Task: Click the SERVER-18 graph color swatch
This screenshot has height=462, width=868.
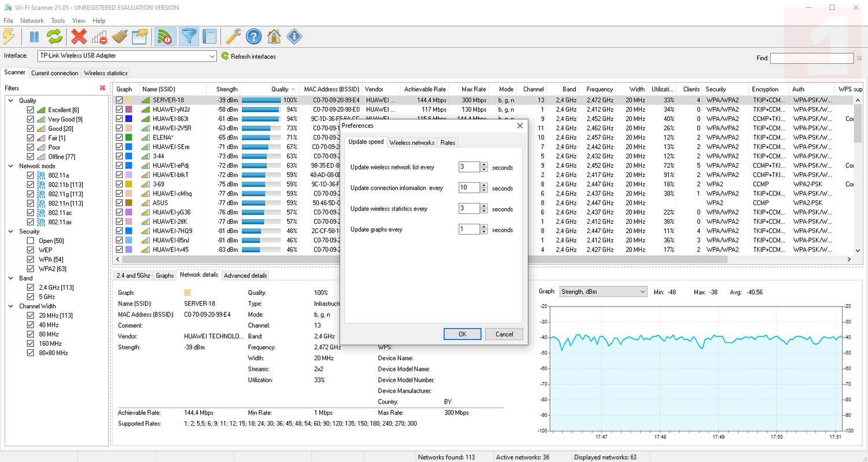Action: [128, 100]
